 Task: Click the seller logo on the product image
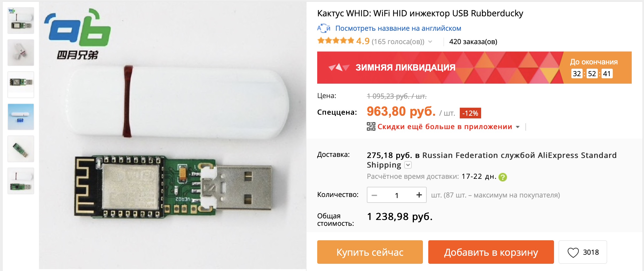tap(77, 34)
